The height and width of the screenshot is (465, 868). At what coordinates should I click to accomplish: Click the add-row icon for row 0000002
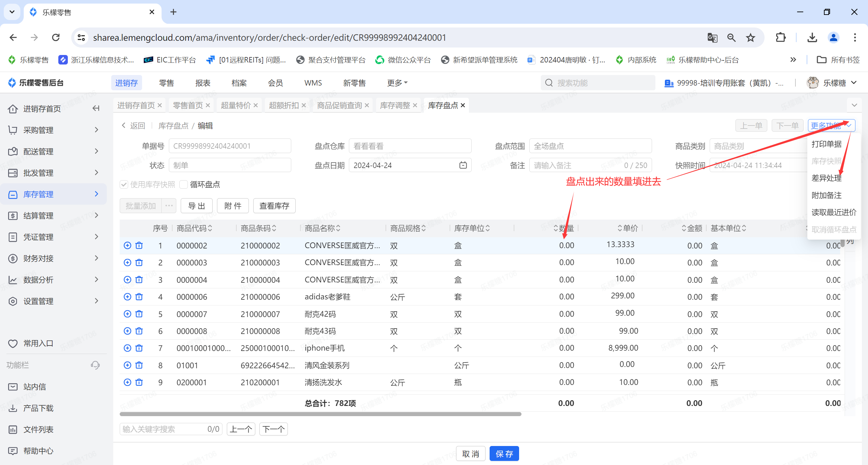(x=127, y=245)
